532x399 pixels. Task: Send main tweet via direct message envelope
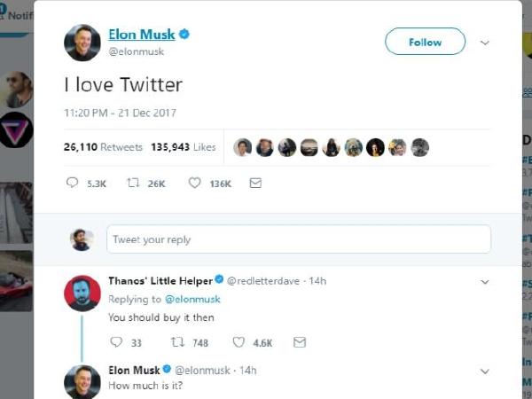pos(255,183)
